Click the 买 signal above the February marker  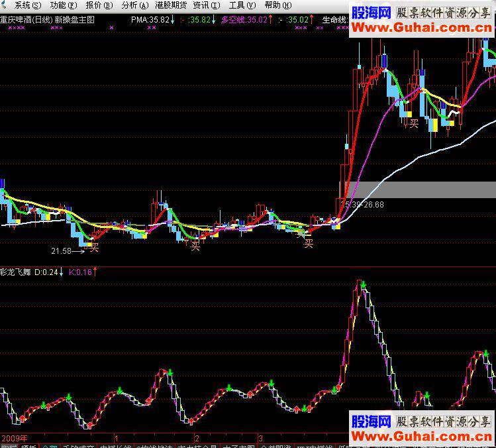click(x=195, y=246)
